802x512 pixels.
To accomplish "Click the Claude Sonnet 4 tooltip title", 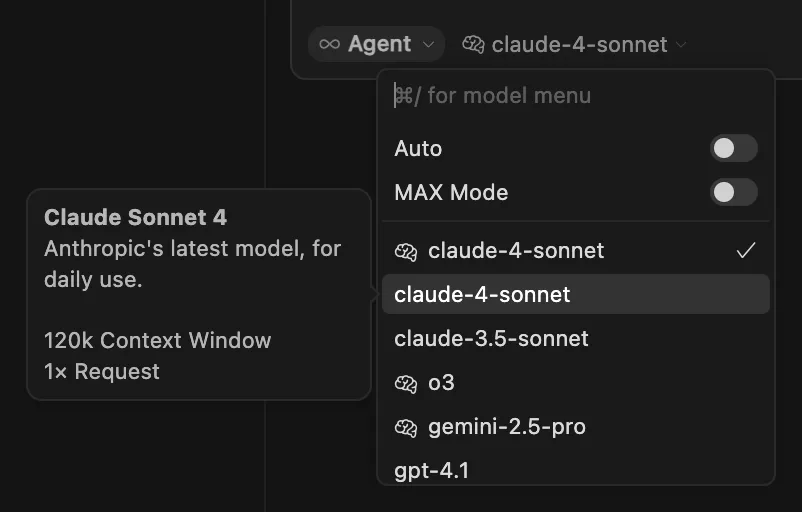I will (136, 217).
